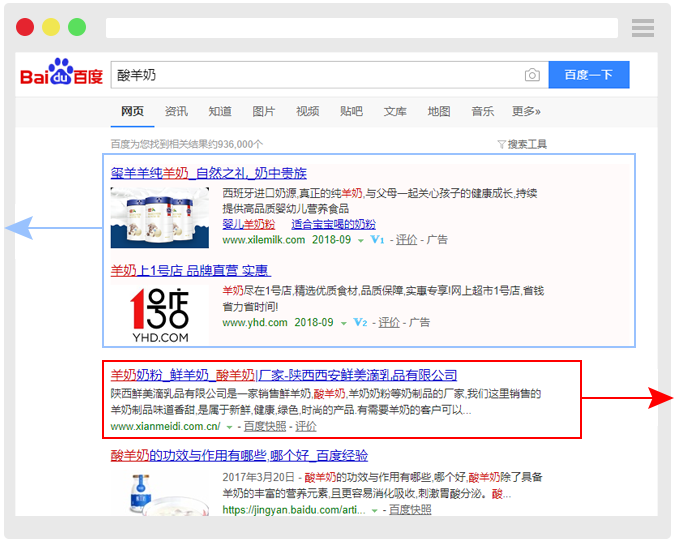The width and height of the screenshot is (676, 540).
Task: Open the 更多» tab menu
Action: [x=526, y=112]
